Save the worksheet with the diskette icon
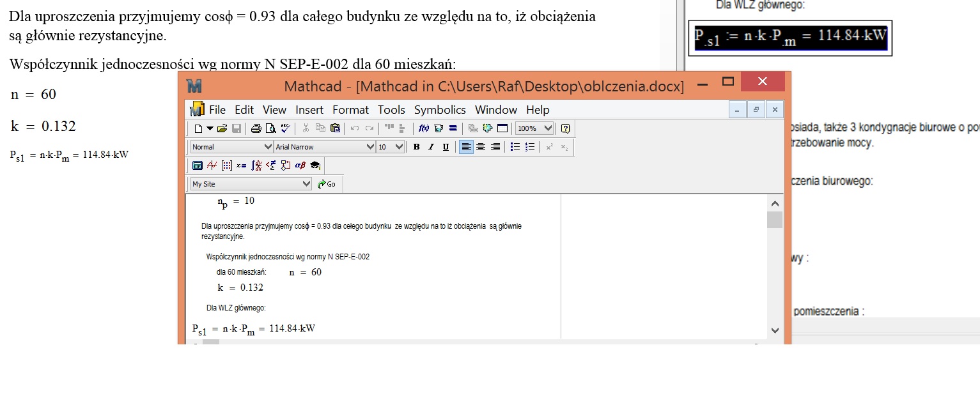 click(x=237, y=128)
